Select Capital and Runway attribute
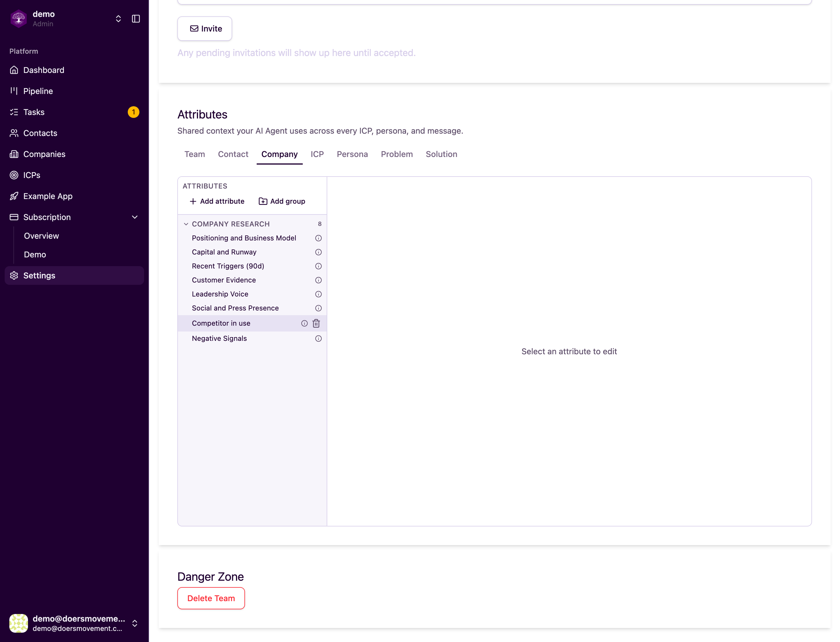The height and width of the screenshot is (642, 840). (x=224, y=252)
